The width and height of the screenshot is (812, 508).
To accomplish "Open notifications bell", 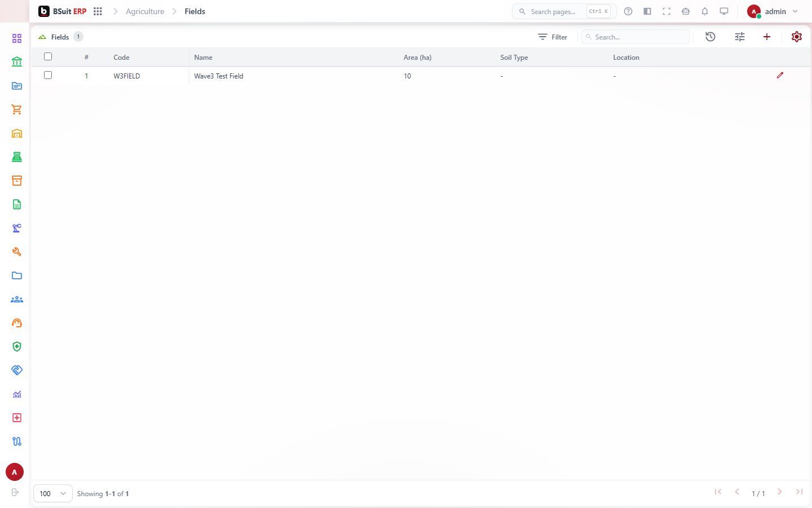I will click(x=705, y=11).
